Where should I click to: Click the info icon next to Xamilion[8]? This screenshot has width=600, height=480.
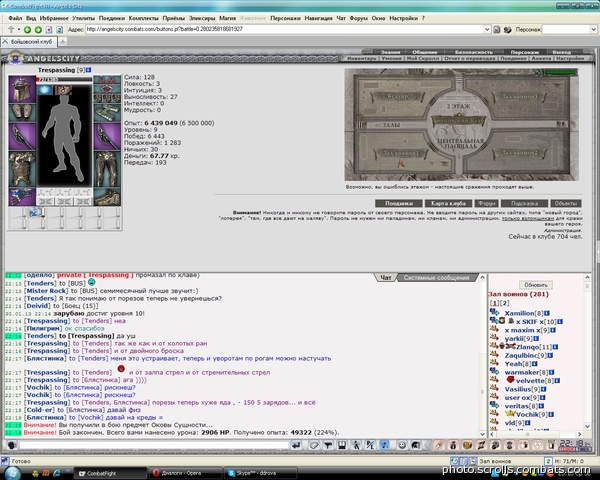click(547, 313)
